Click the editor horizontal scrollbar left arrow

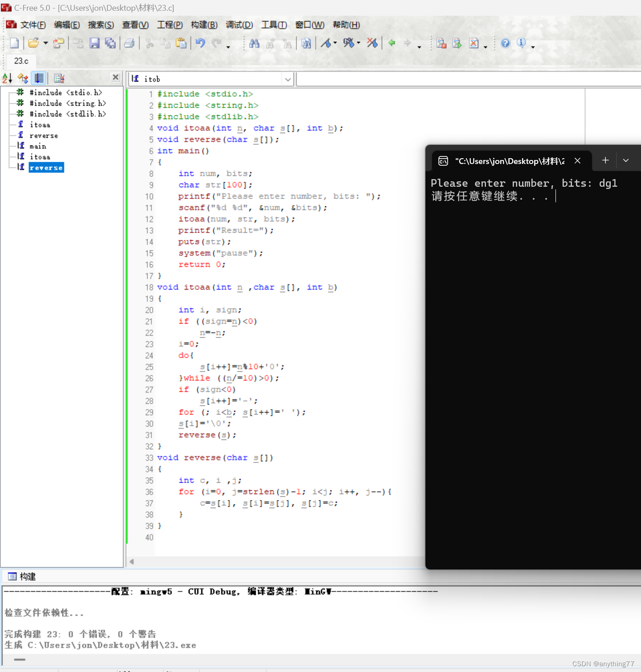click(x=131, y=561)
